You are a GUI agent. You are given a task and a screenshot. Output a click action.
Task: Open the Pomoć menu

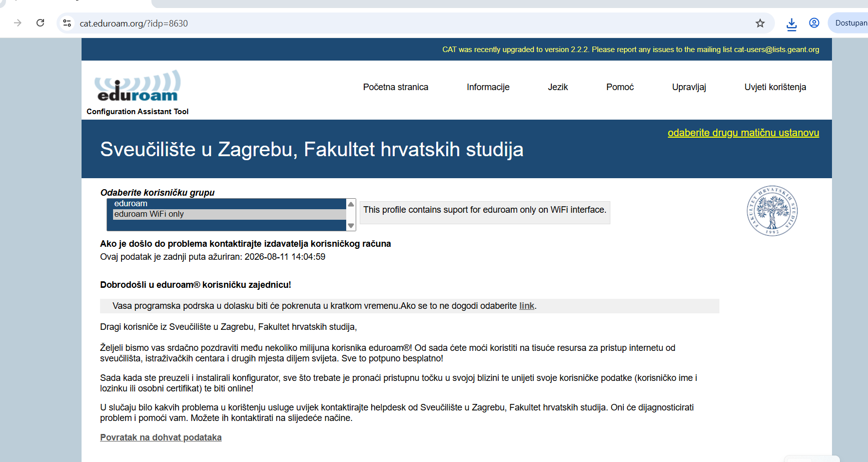pos(620,87)
